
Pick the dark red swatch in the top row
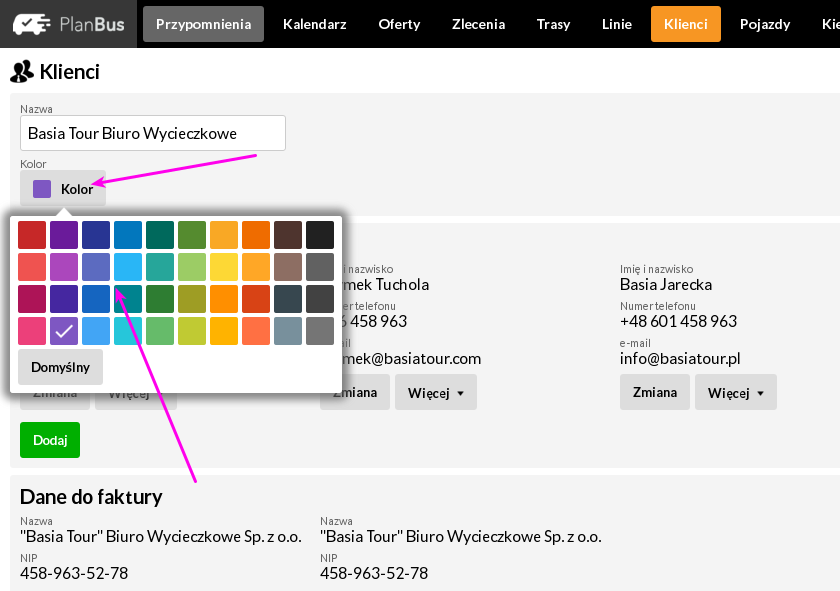32,235
